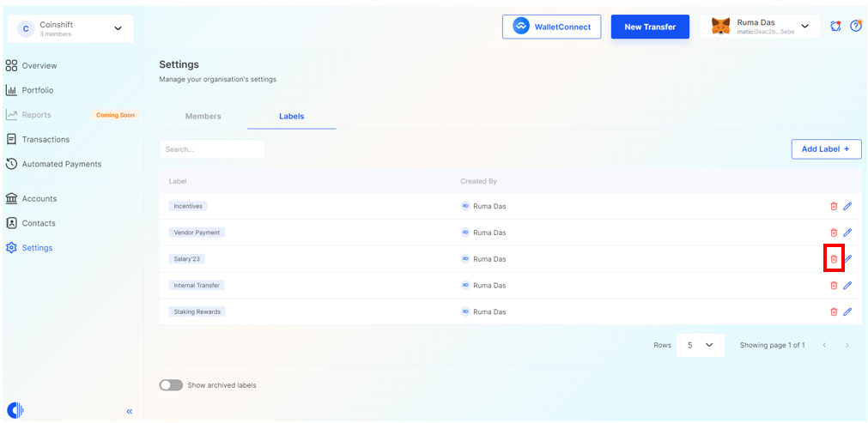Collapse the sidebar with double chevron

click(130, 411)
